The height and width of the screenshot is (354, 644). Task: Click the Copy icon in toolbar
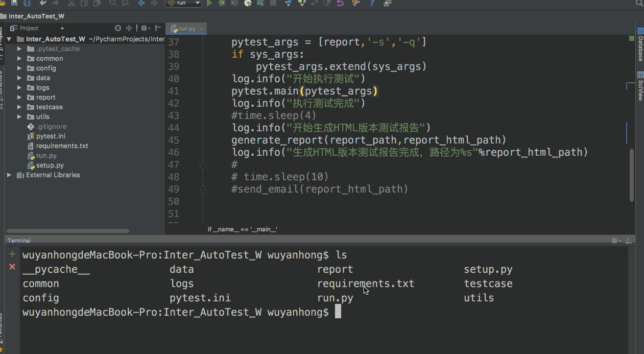83,3
